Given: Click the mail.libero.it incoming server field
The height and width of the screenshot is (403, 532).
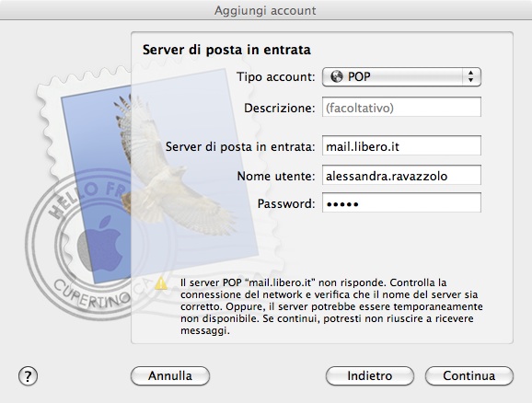Looking at the screenshot, I should [x=401, y=146].
